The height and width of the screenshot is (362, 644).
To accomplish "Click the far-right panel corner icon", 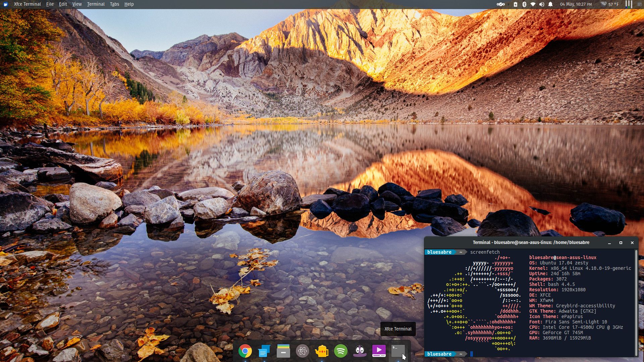I will 640,4.
